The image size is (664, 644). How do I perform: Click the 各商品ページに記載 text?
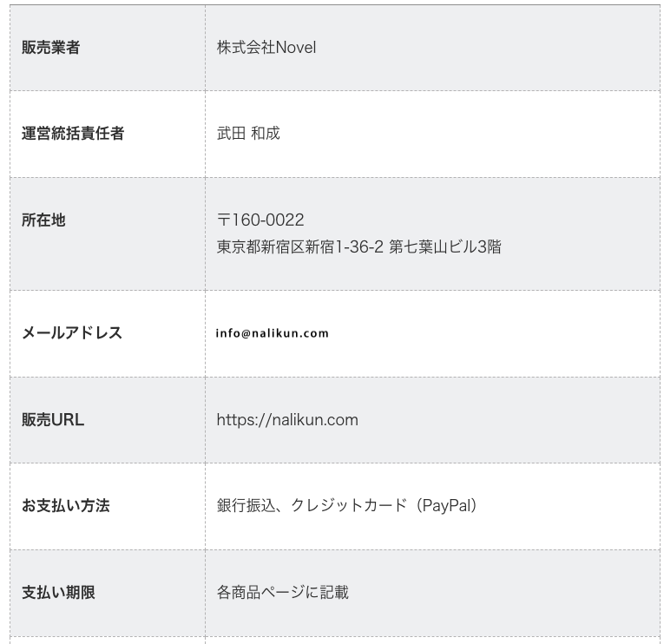(x=282, y=593)
